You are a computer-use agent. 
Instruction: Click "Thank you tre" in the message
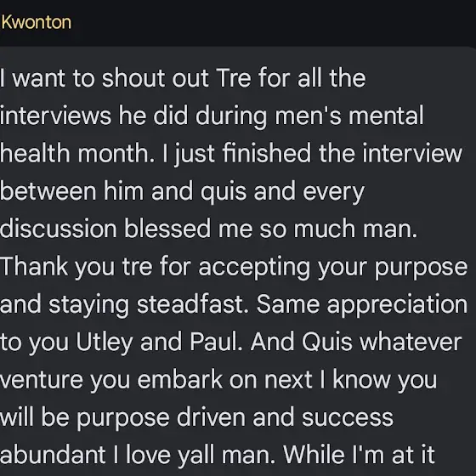coord(76,267)
